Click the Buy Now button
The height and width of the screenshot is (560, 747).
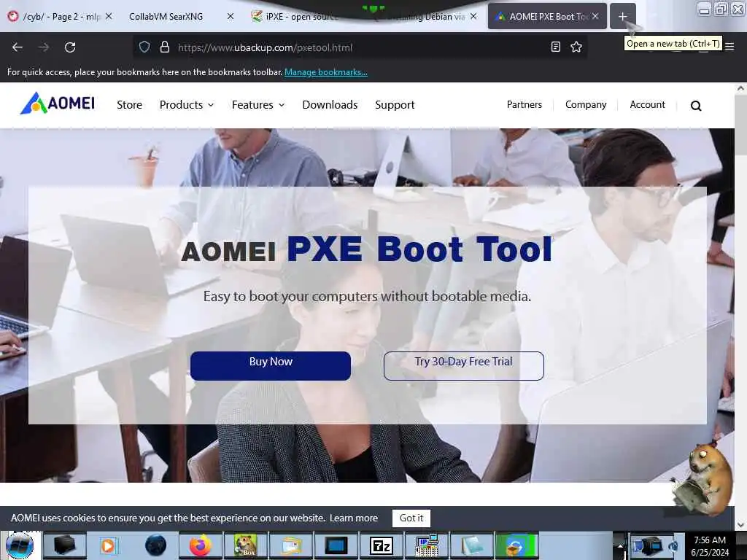[x=271, y=366]
